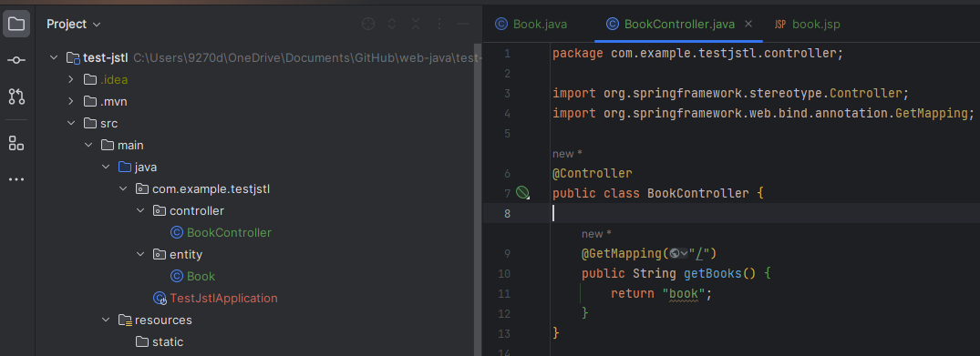Click the @Controller annotation
The width and height of the screenshot is (980, 356).
[593, 173]
